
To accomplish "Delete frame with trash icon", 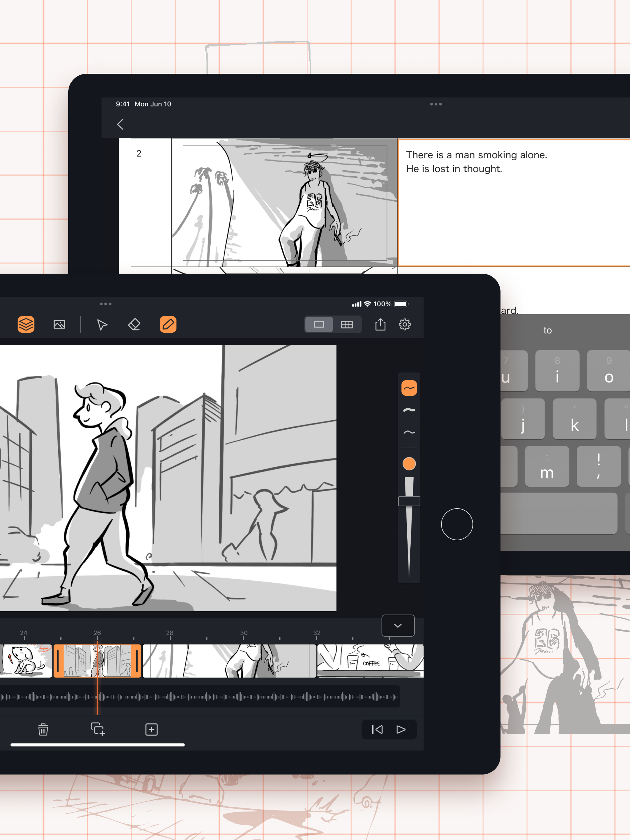I will (x=43, y=730).
